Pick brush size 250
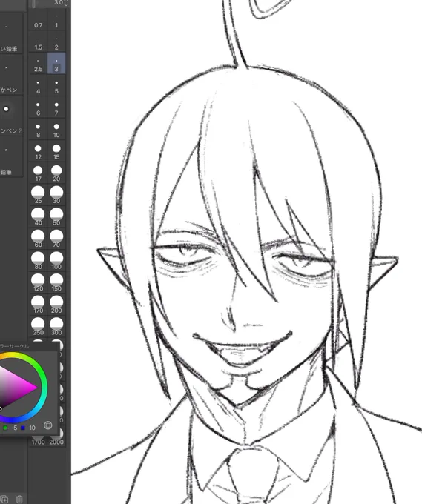Viewport: 422px width, 504px height. [x=38, y=327]
